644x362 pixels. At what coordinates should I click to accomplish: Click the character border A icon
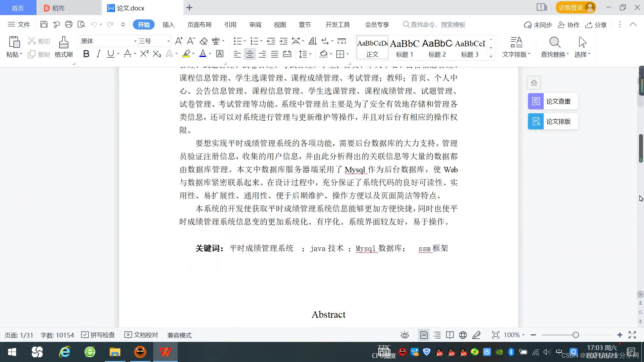click(220, 54)
